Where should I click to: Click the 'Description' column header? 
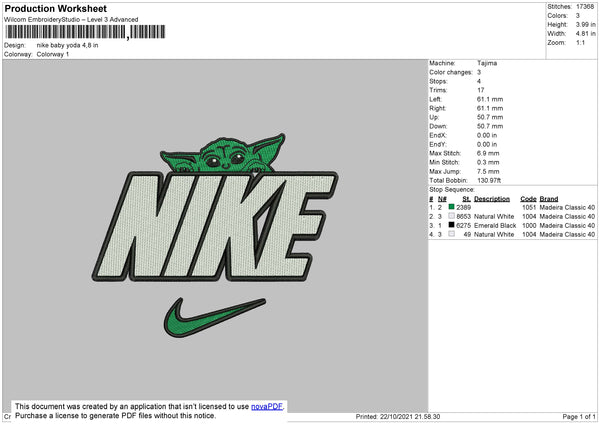[x=492, y=199]
